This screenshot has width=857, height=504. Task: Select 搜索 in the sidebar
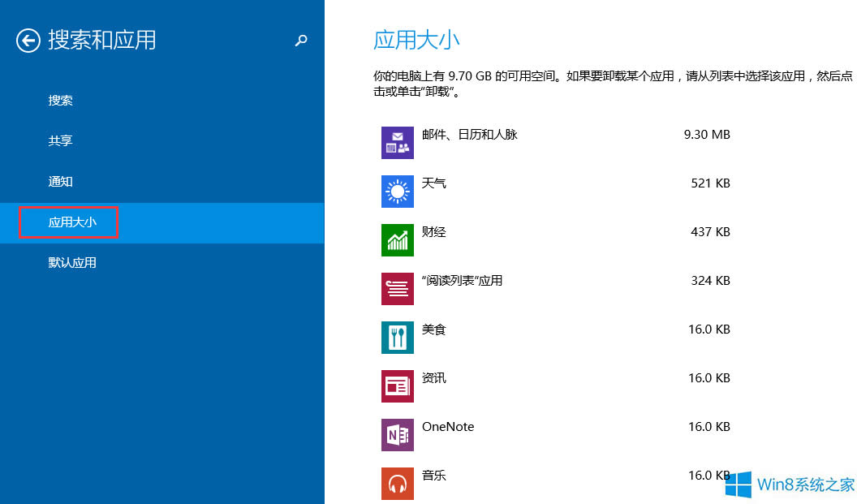60,100
